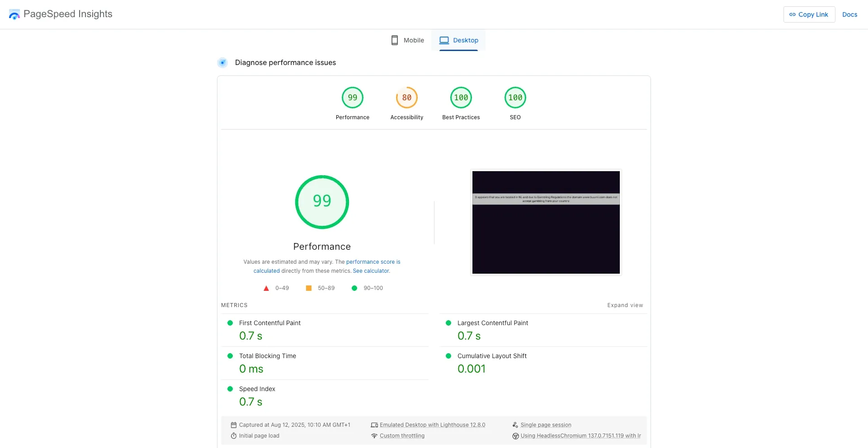Image resolution: width=868 pixels, height=448 pixels.
Task: Click the PageSpeed Insights logo icon
Action: (x=14, y=14)
